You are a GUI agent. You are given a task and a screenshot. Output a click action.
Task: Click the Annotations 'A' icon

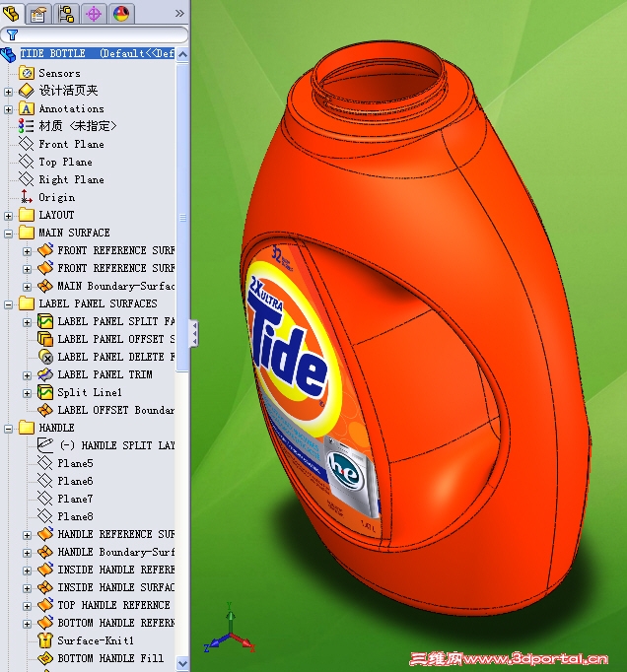pos(27,108)
